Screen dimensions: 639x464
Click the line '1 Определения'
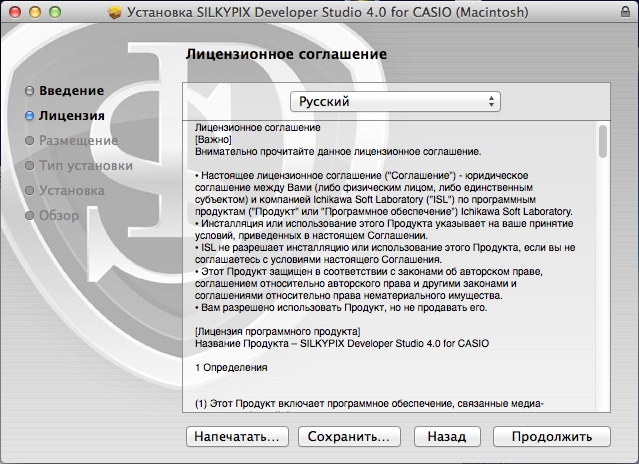click(231, 367)
